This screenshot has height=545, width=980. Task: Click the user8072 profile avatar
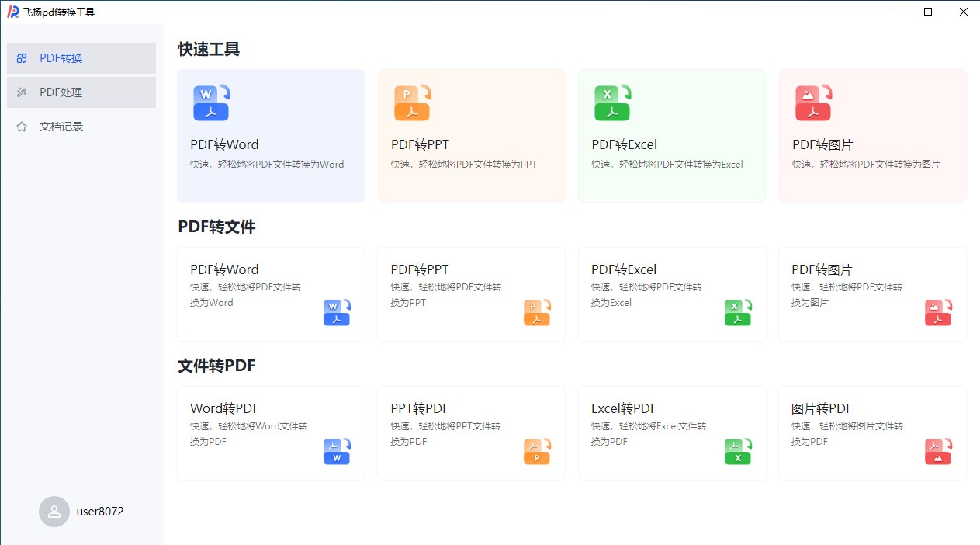click(x=54, y=512)
